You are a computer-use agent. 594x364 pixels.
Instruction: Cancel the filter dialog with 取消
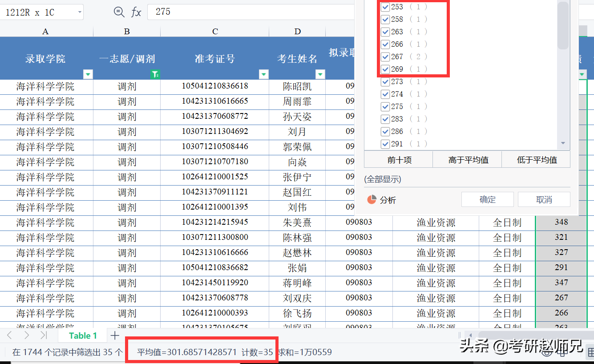tap(544, 199)
